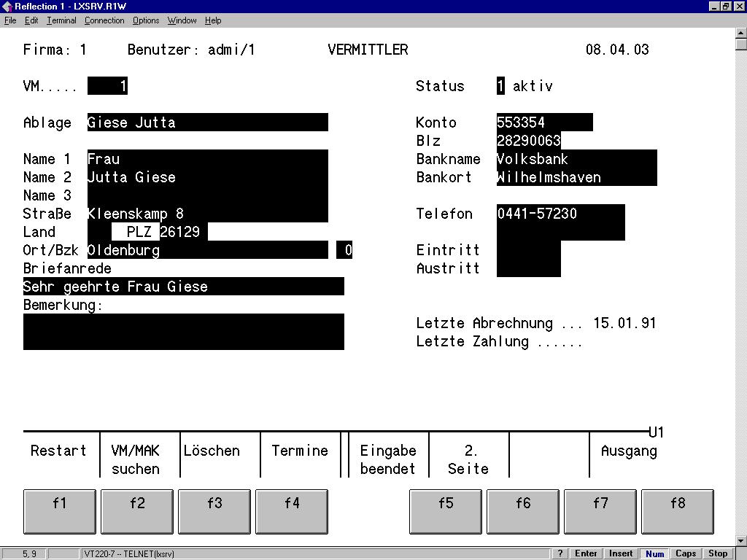This screenshot has width=747, height=560.
Task: Click the Bzk field showing 0
Action: pyautogui.click(x=344, y=249)
